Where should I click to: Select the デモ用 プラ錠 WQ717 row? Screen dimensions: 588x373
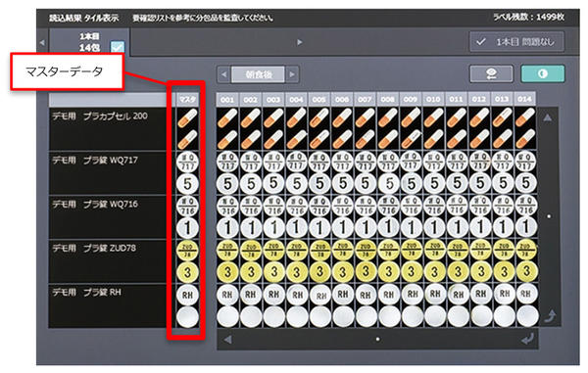click(108, 172)
